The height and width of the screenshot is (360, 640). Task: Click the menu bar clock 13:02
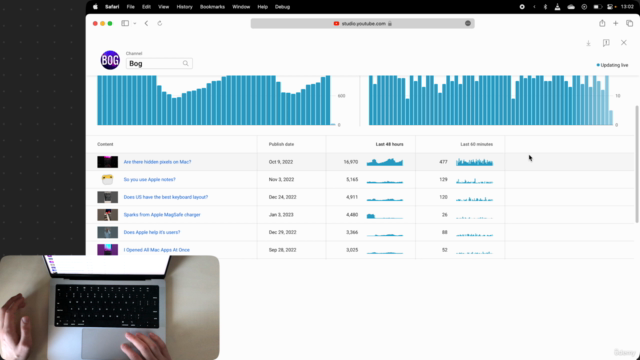(627, 7)
